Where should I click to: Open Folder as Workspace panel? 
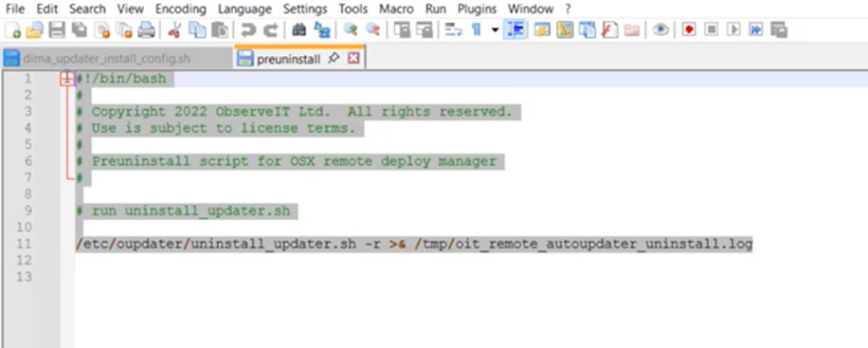pyautogui.click(x=632, y=30)
